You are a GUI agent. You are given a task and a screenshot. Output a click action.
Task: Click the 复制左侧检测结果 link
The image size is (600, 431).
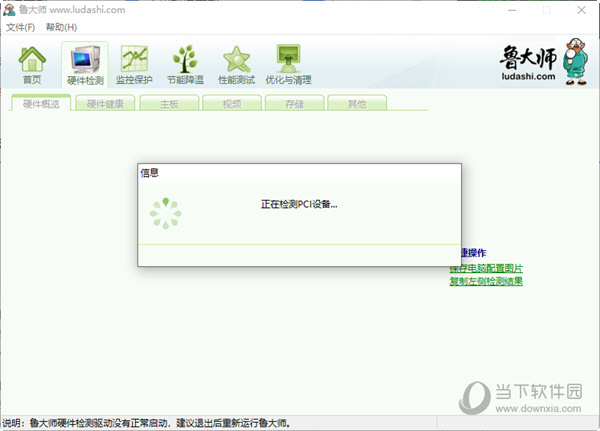(x=486, y=281)
